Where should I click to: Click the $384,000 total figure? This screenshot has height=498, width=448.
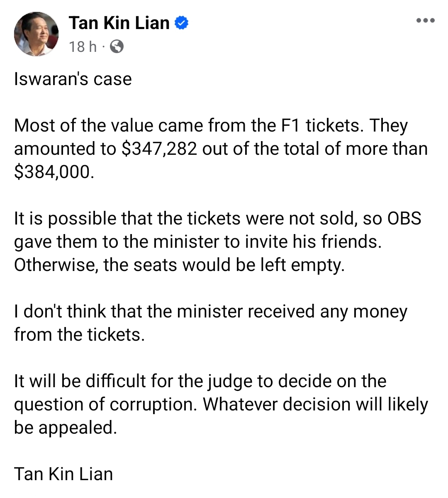pyautogui.click(x=54, y=172)
